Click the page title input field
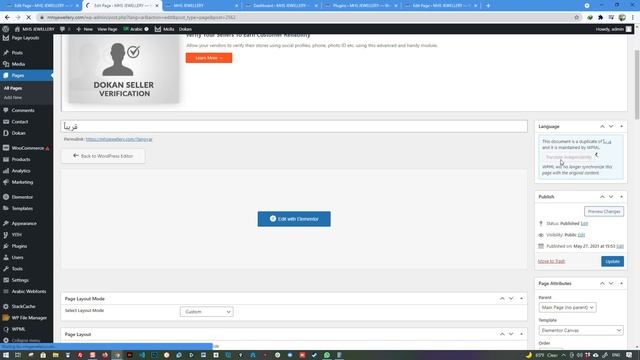 (x=294, y=127)
